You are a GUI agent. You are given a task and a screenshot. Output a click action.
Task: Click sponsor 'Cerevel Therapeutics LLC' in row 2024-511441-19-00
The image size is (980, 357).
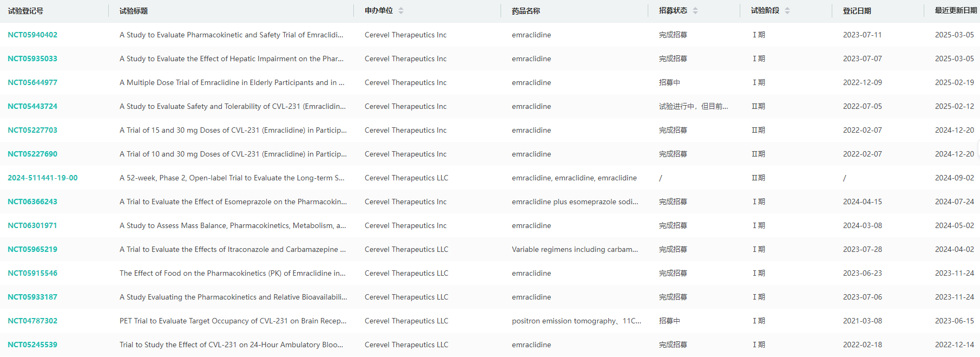click(x=406, y=178)
